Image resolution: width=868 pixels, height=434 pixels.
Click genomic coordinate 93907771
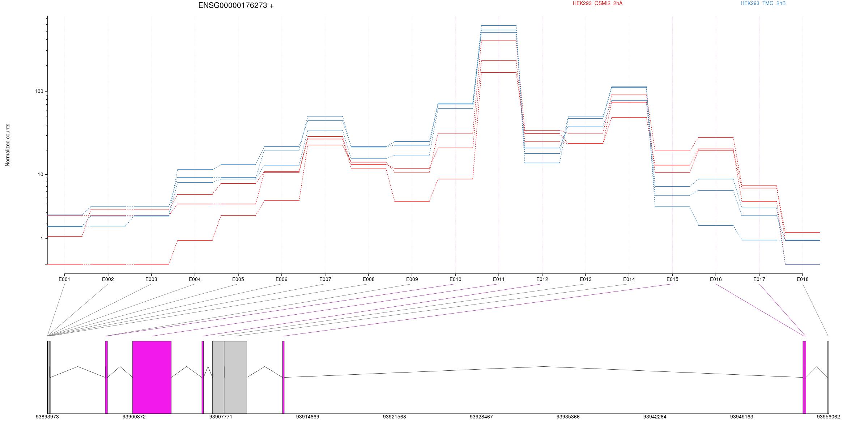tap(221, 417)
